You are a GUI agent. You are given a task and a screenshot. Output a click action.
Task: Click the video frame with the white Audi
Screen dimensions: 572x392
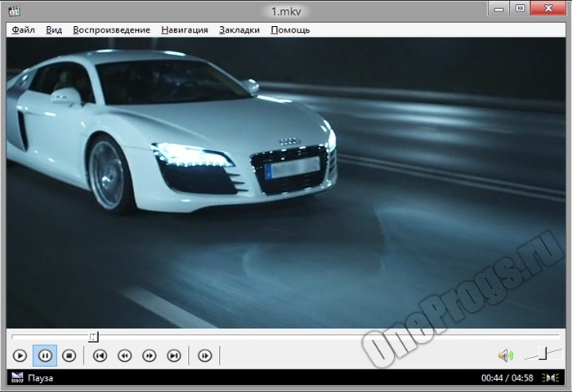pyautogui.click(x=286, y=183)
